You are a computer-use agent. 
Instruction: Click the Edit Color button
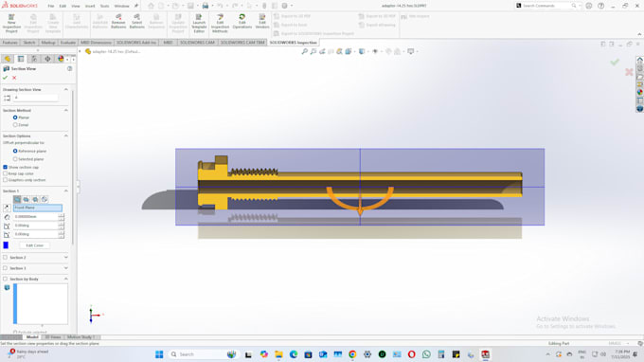point(34,245)
